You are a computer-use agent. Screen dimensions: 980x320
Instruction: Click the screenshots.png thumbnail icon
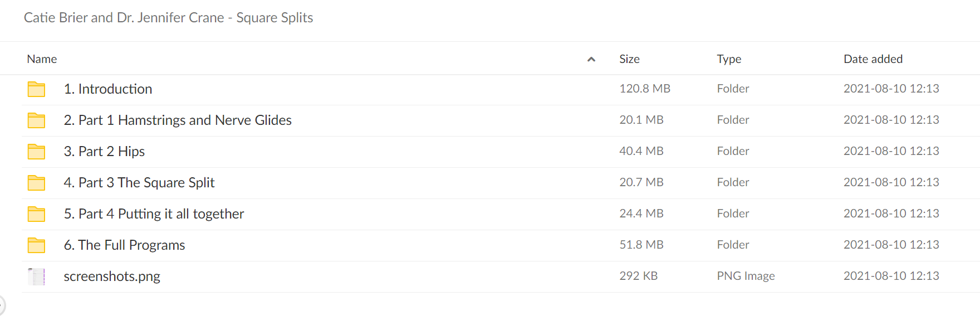click(x=36, y=277)
